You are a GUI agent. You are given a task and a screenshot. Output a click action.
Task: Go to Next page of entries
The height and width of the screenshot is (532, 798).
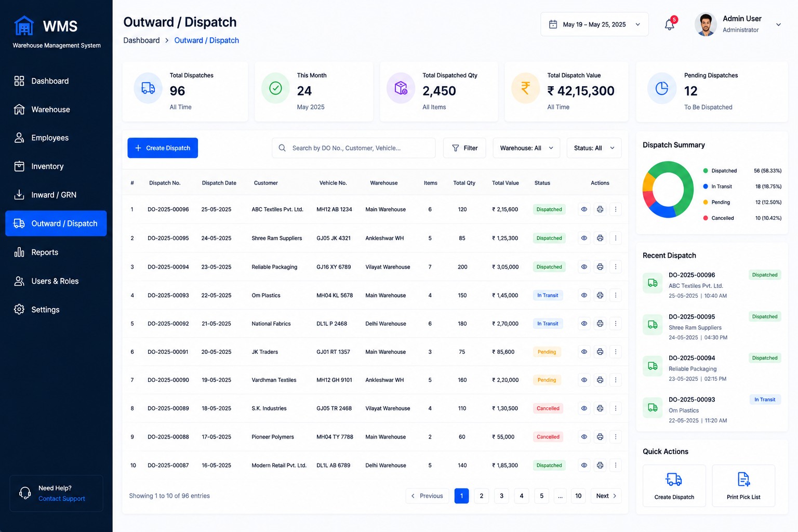point(606,496)
